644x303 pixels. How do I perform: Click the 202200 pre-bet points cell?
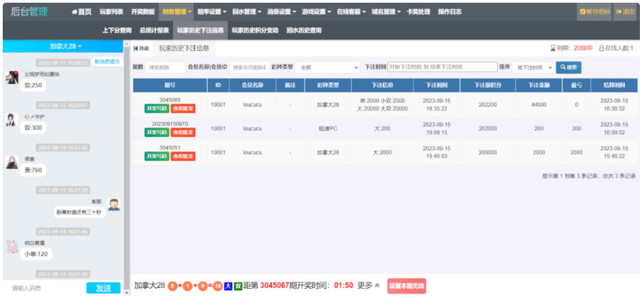pyautogui.click(x=488, y=105)
